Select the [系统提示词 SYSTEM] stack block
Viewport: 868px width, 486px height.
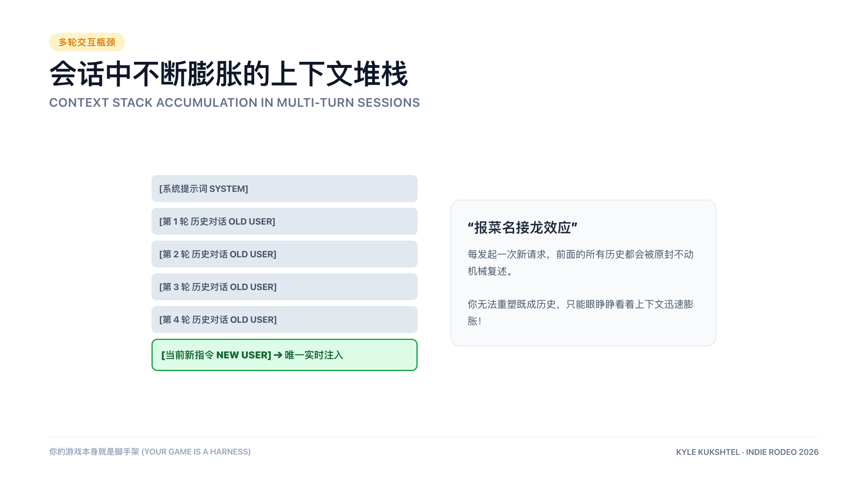[285, 189]
